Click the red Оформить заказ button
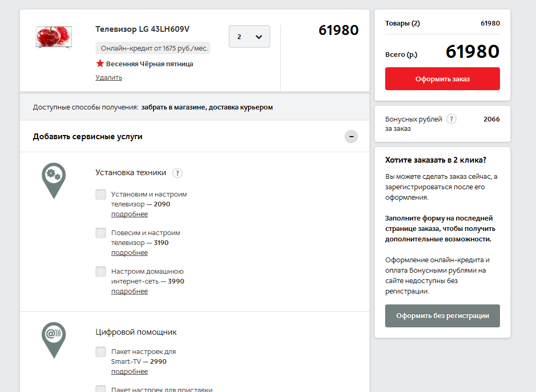The width and height of the screenshot is (536, 392). [x=443, y=79]
